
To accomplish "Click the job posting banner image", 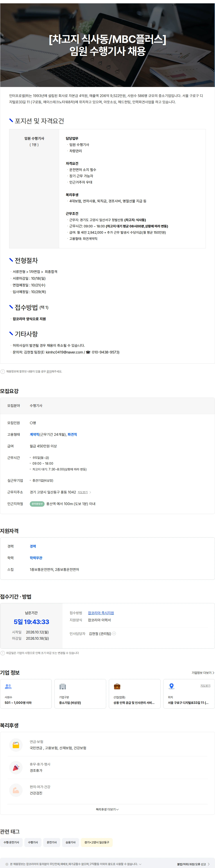I will coord(107,45).
